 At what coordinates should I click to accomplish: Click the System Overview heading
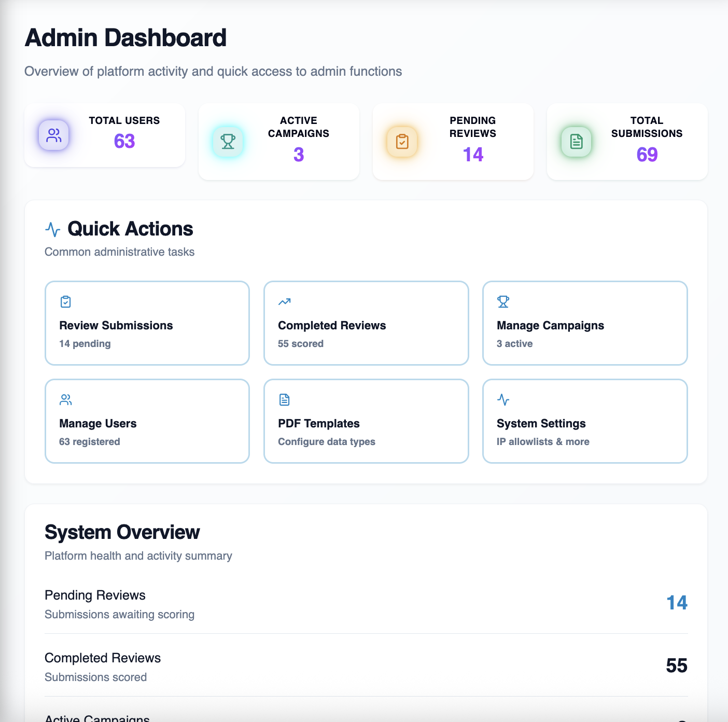pyautogui.click(x=122, y=532)
